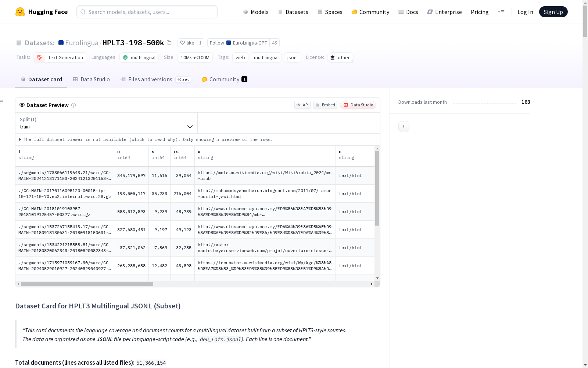Open the Files and versions tab
Viewport: 588px width, 368px height.
(155, 79)
